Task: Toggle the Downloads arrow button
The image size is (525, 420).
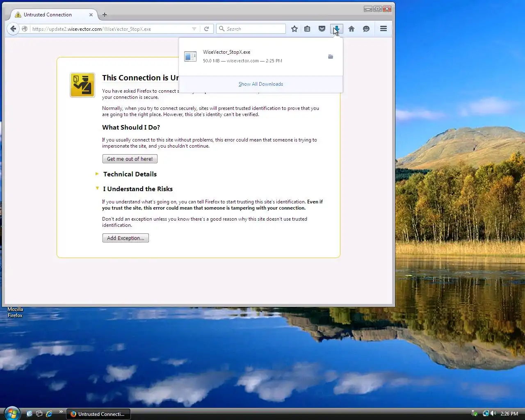Action: point(337,29)
